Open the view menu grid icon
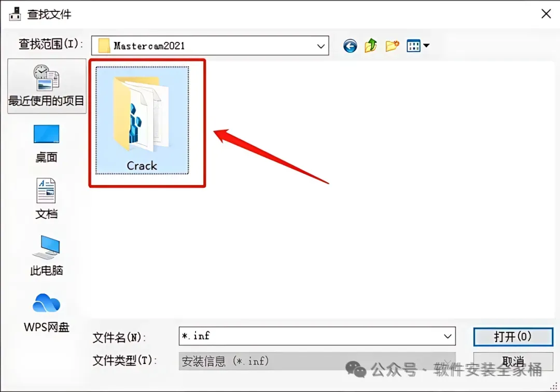Screen dimensions: 560x392 click(x=413, y=46)
